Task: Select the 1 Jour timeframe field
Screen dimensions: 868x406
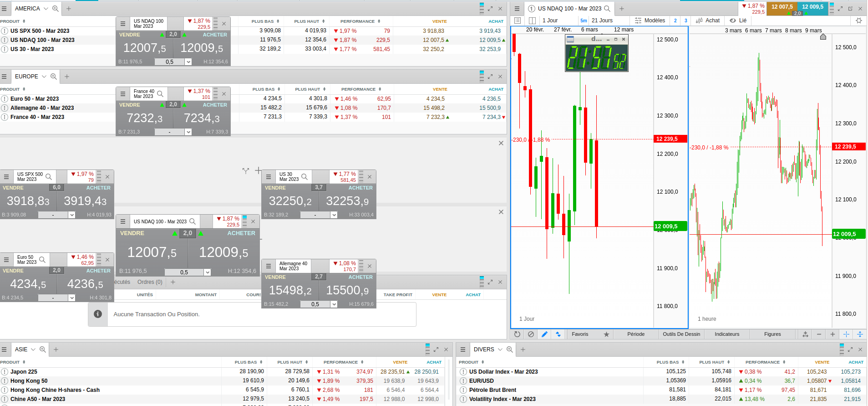Action: click(558, 21)
